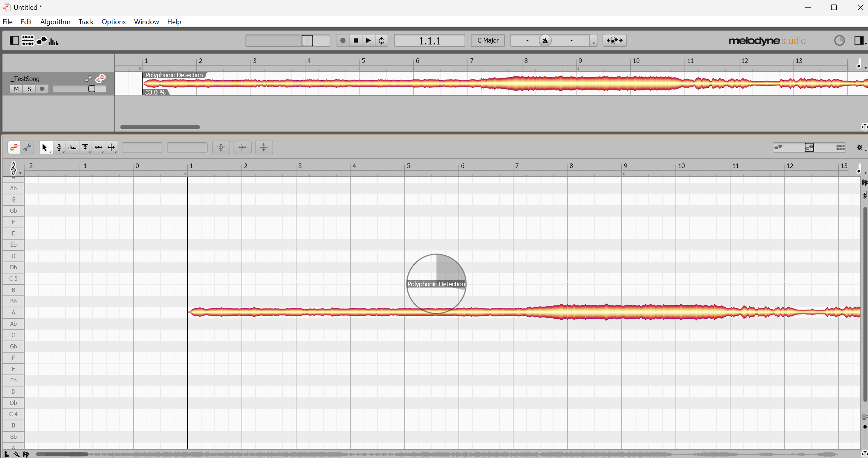Open note editor settings gear menu
The height and width of the screenshot is (458, 868).
click(859, 148)
